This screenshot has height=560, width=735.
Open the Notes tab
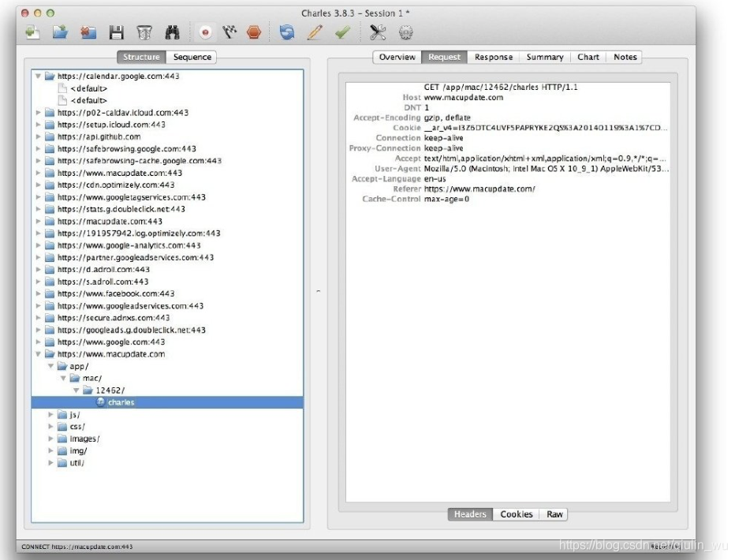pyautogui.click(x=625, y=57)
